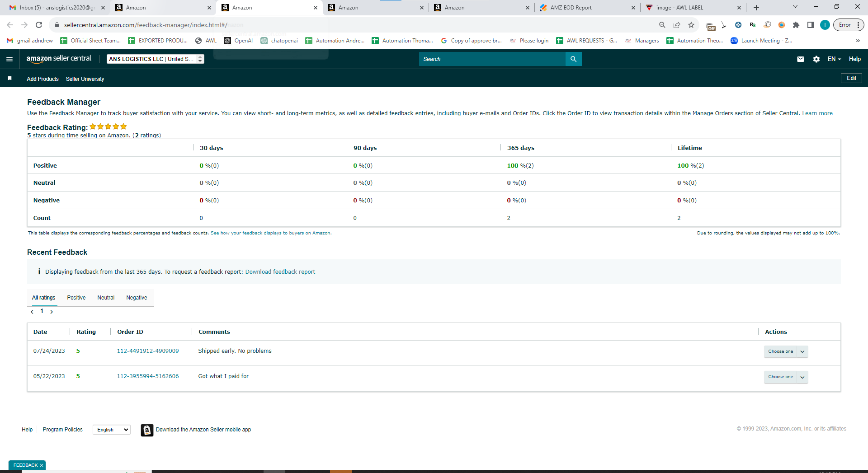Open the gmail adndrew bookmark
868x473 pixels.
point(30,41)
